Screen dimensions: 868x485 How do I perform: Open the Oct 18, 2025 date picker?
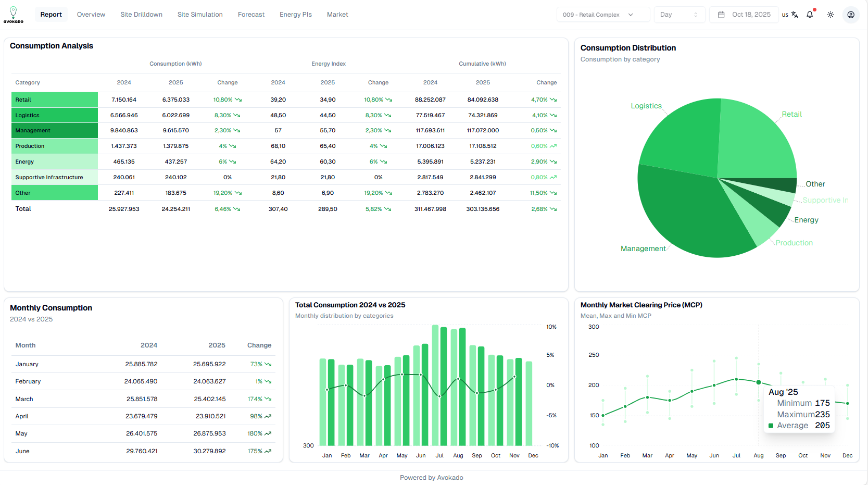click(744, 15)
